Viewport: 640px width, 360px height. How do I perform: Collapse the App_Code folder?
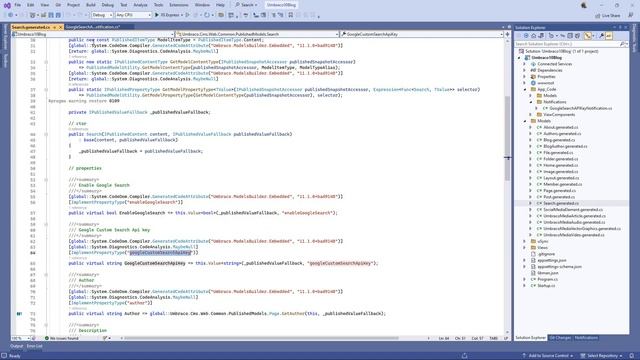click(x=525, y=89)
